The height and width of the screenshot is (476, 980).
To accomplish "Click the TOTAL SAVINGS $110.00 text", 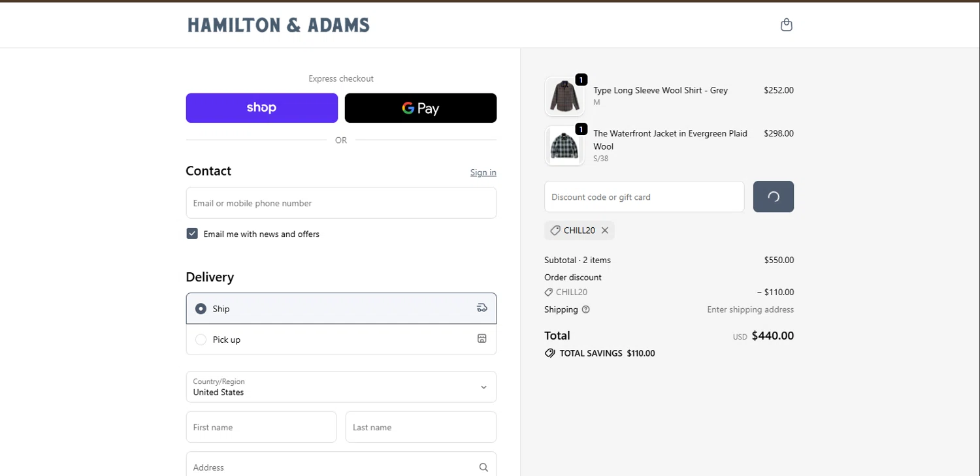I will coord(608,353).
